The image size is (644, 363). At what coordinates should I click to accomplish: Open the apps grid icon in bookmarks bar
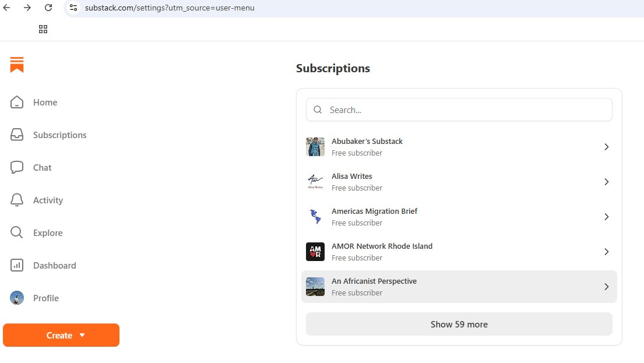click(x=43, y=29)
